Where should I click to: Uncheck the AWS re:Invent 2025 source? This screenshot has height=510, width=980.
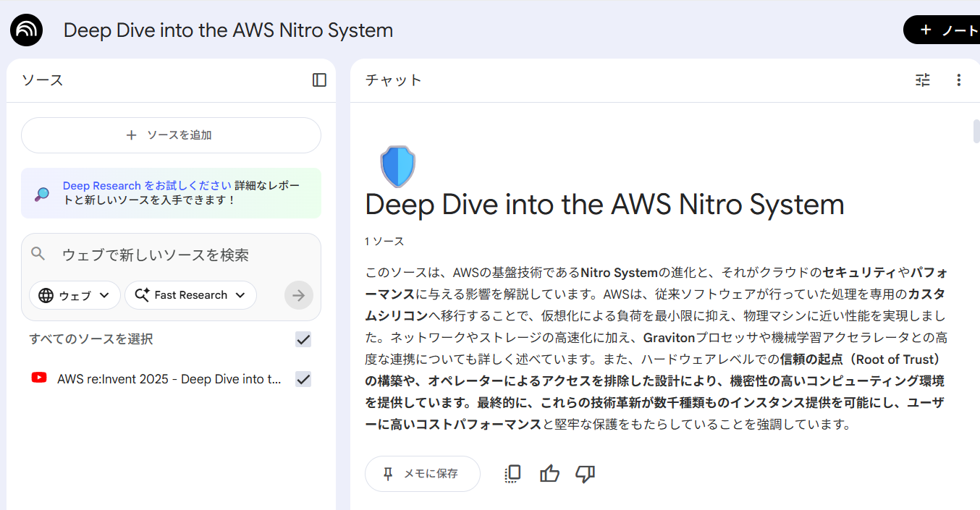[303, 378]
